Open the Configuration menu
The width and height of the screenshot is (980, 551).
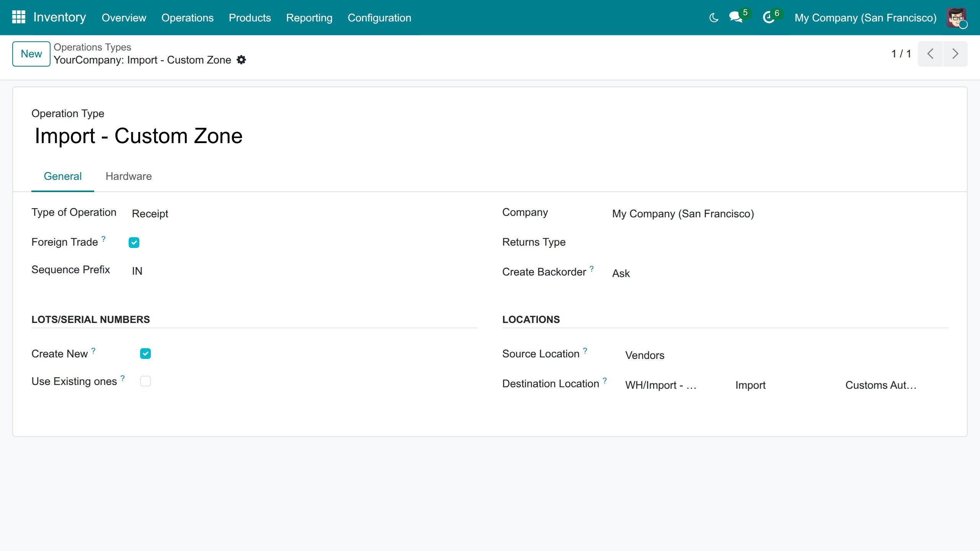click(379, 18)
